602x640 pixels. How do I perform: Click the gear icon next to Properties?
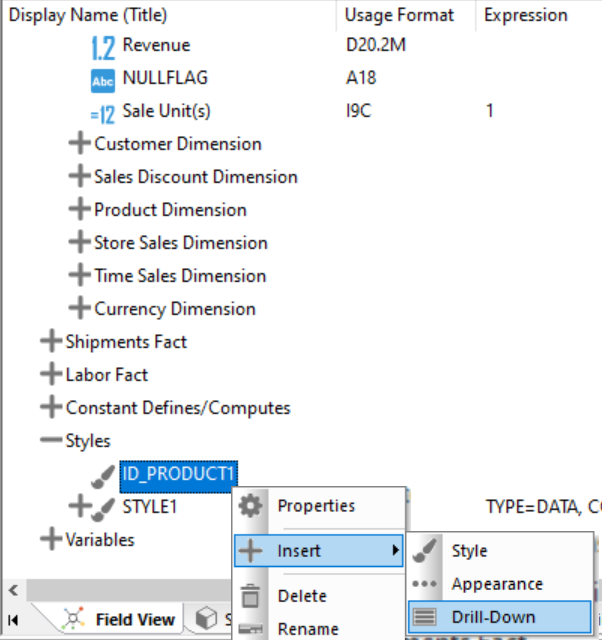[x=250, y=506]
